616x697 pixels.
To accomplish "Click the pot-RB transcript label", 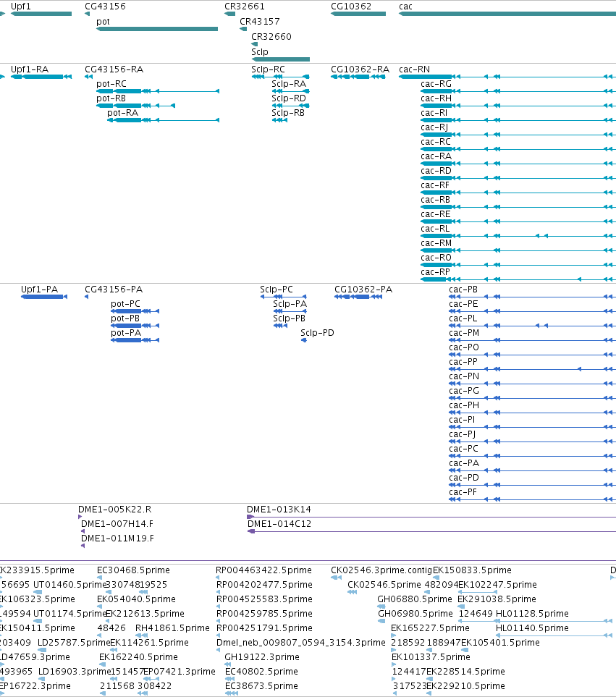I will [111, 98].
